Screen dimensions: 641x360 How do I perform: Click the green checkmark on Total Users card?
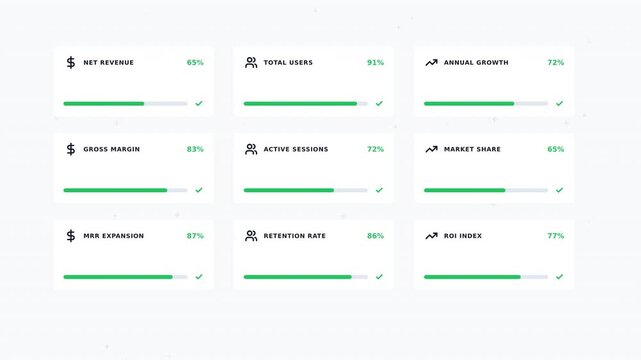[379, 103]
